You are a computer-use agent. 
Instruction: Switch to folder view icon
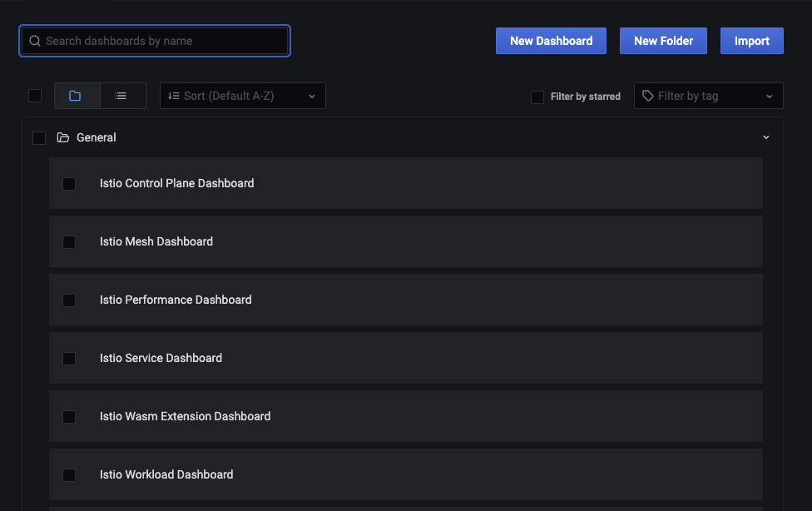75,96
